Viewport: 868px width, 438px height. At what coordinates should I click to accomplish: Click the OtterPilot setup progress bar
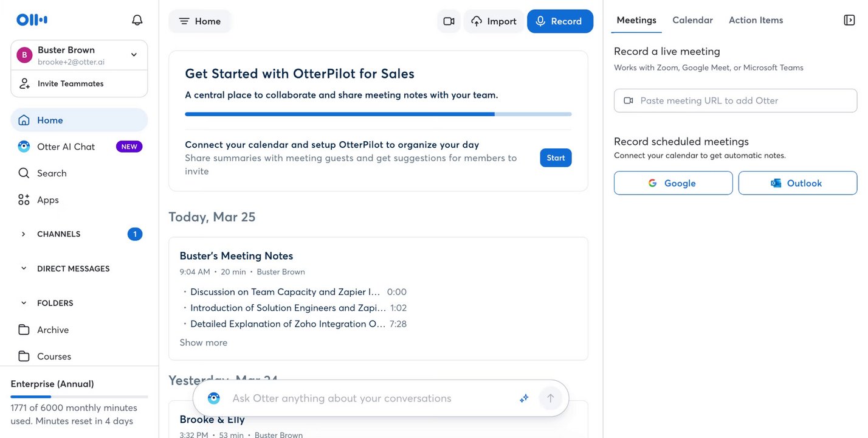[x=378, y=114]
